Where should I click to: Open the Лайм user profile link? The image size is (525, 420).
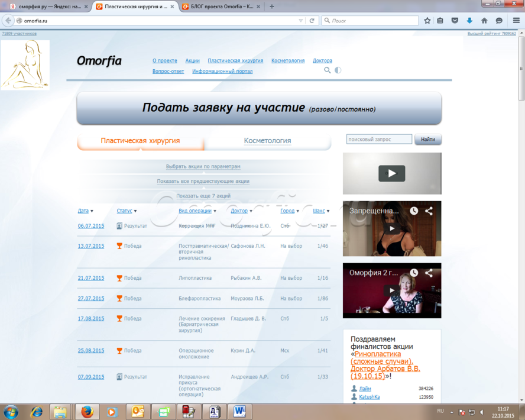pyautogui.click(x=365, y=389)
